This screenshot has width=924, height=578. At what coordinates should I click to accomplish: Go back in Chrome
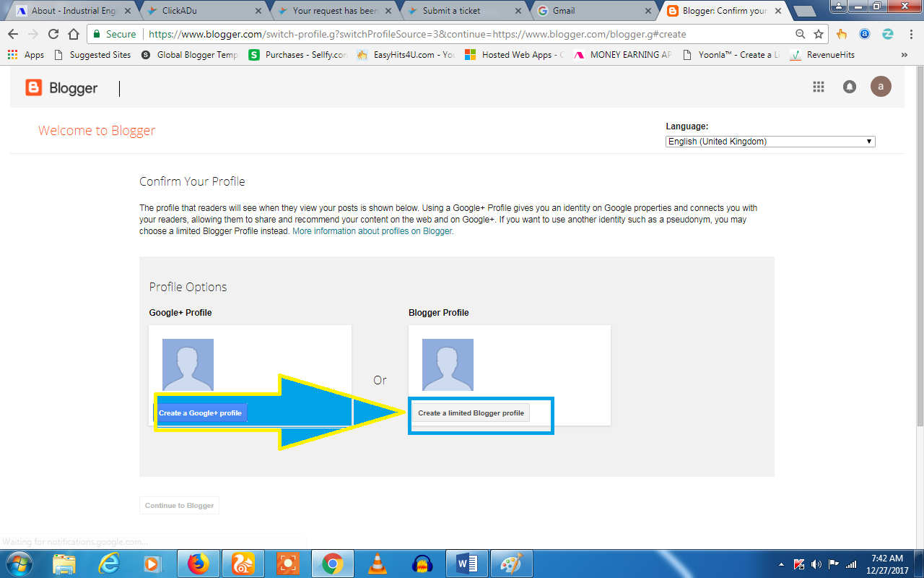(x=13, y=34)
